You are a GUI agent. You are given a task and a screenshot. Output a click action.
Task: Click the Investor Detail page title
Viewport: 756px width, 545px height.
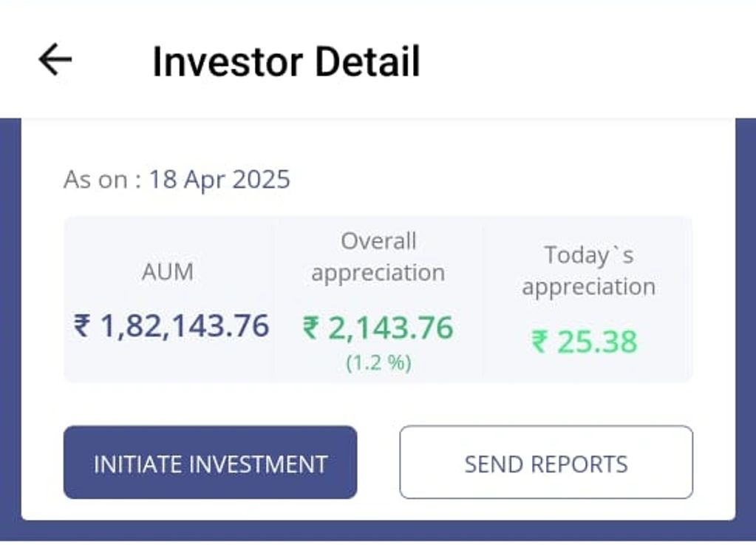pyautogui.click(x=286, y=61)
